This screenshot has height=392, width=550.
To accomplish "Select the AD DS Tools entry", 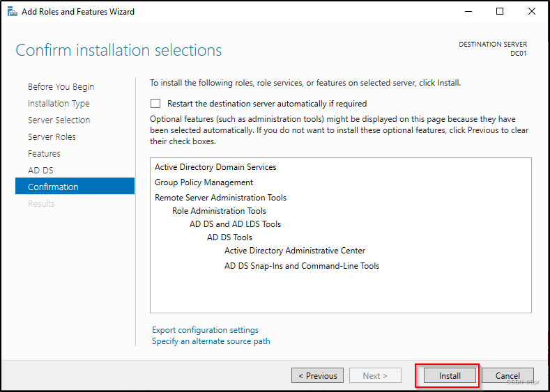I will click(229, 237).
